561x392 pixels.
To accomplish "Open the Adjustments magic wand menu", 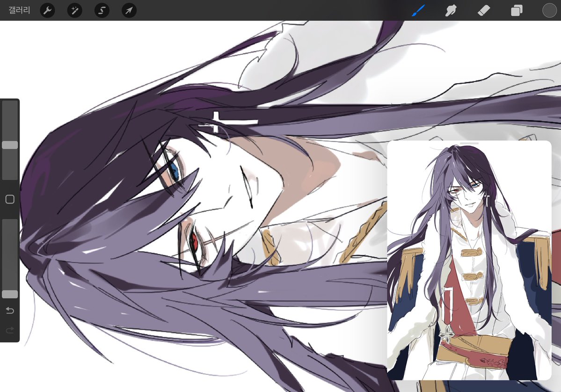I will [75, 10].
